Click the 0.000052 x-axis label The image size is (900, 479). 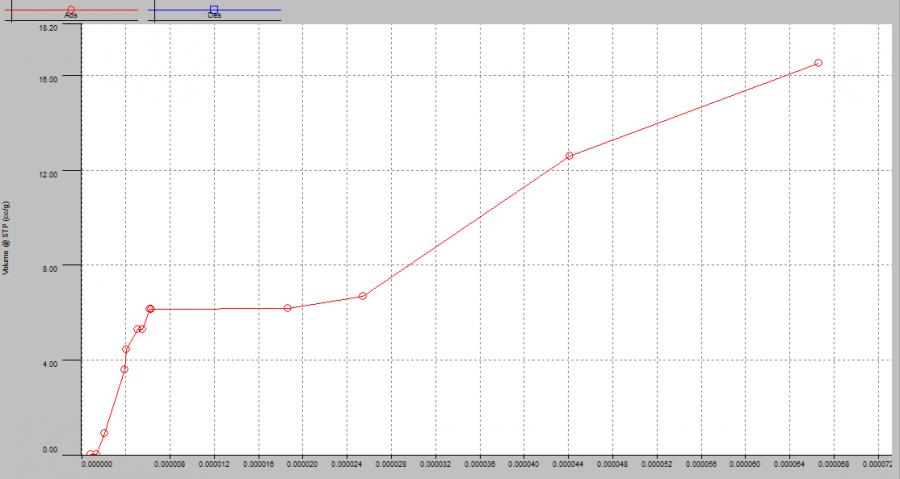tap(657, 464)
